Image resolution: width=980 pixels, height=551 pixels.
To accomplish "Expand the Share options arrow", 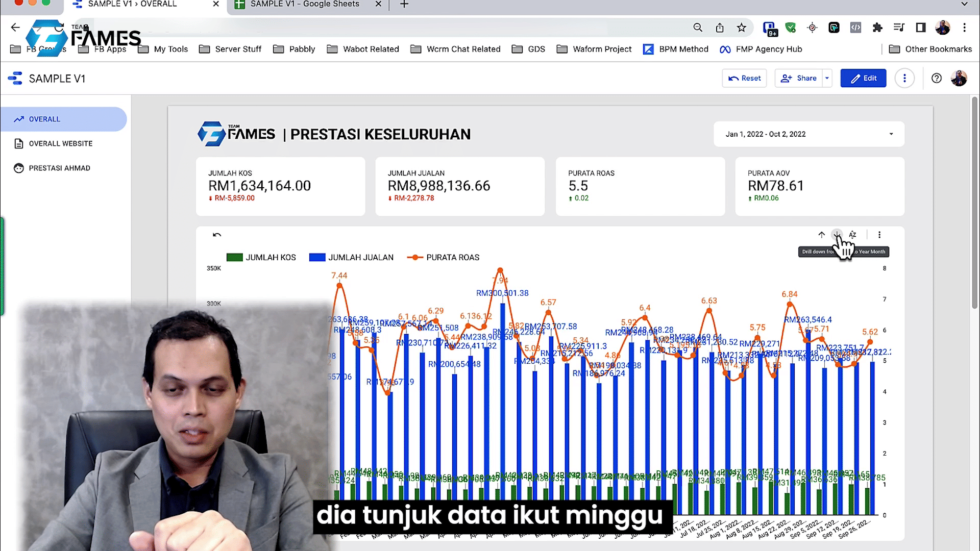I will point(827,78).
